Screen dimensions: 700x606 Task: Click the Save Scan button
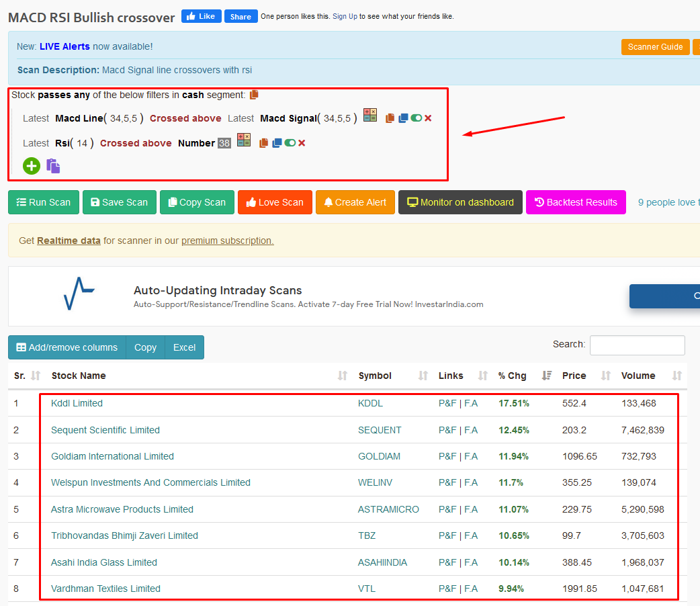120,202
